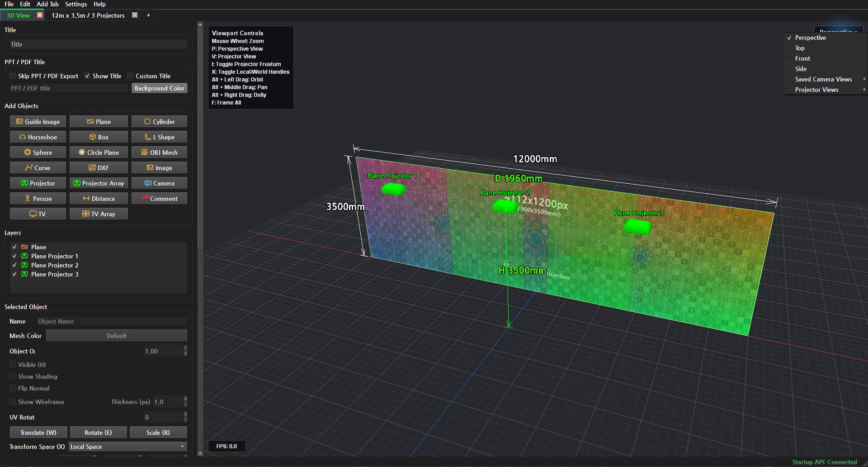Import an OBJ Mesh
Screen dimensions: 868x467
tap(159, 152)
